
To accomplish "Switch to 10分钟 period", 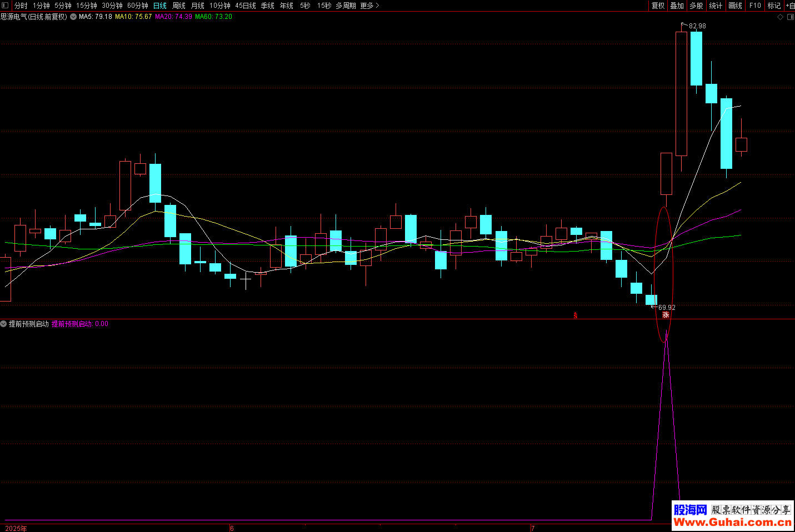I will [220, 6].
